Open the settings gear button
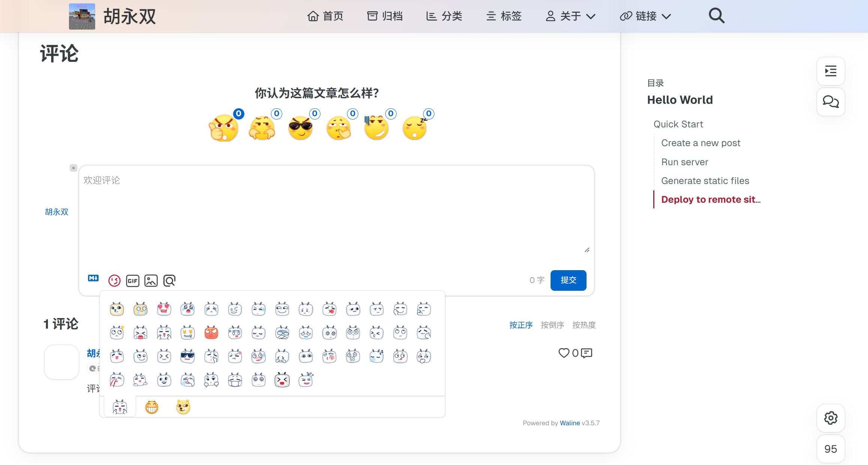 (x=831, y=418)
